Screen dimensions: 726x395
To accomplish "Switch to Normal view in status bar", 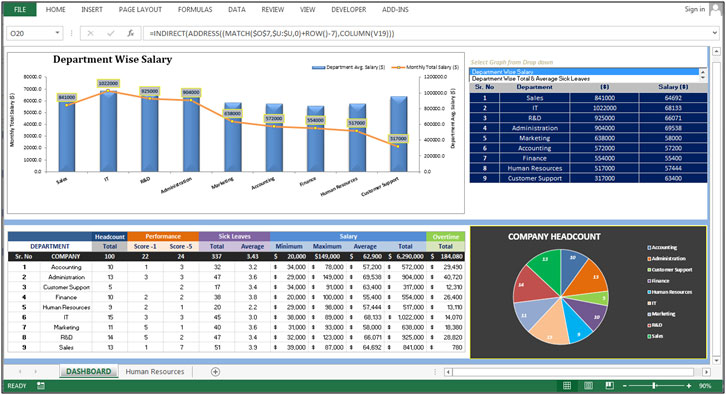I will 567,386.
